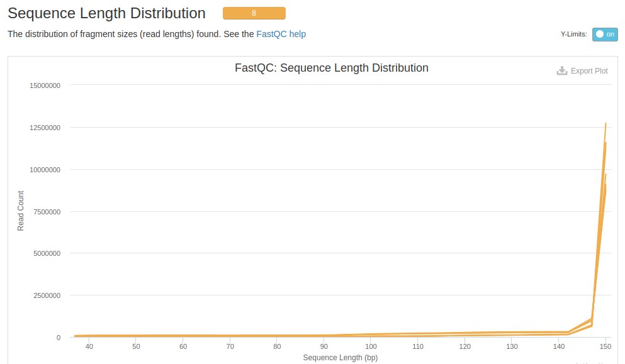Click the 15000000 y-axis tick label
This screenshot has width=625, height=364.
pos(45,85)
